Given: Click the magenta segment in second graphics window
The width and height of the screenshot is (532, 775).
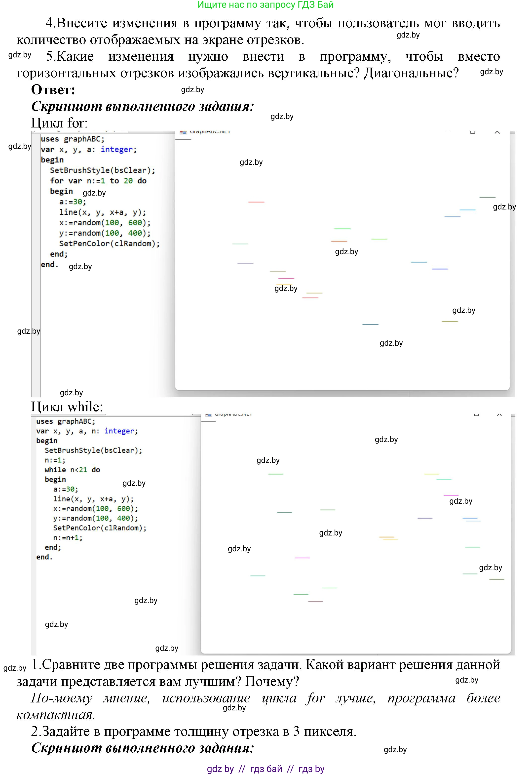Looking at the screenshot, I should pos(302,558).
